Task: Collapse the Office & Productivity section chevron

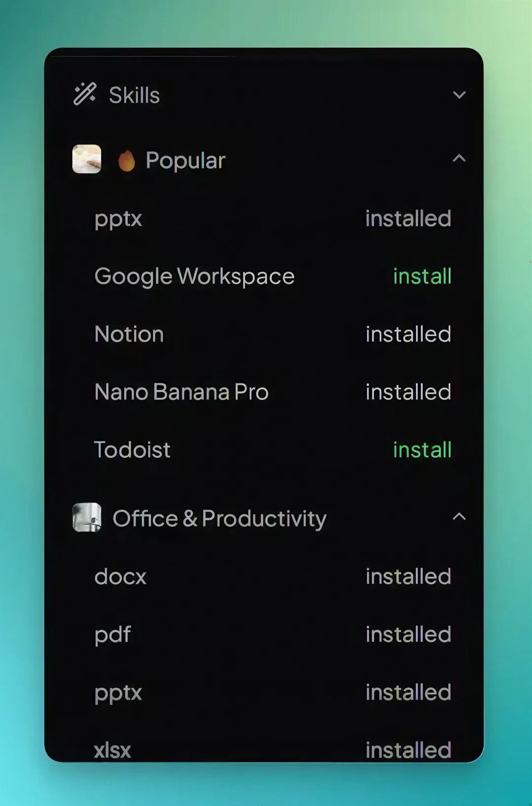Action: click(x=459, y=516)
